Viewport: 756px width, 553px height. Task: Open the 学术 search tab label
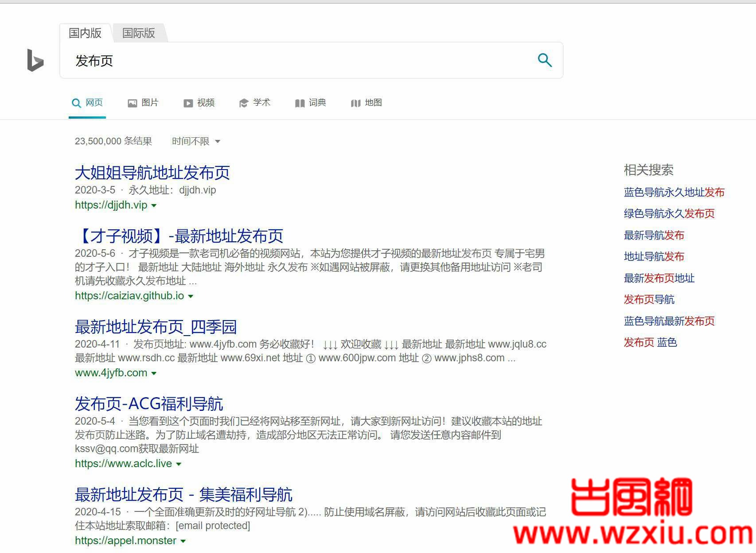coord(261,103)
